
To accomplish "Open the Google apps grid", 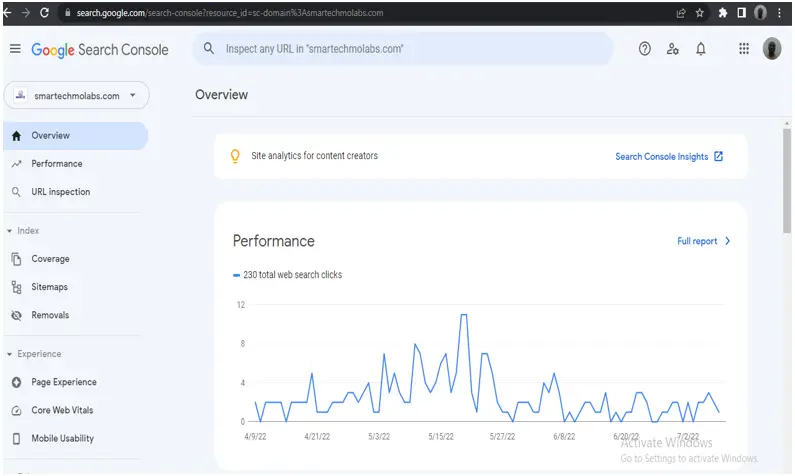I will click(744, 49).
